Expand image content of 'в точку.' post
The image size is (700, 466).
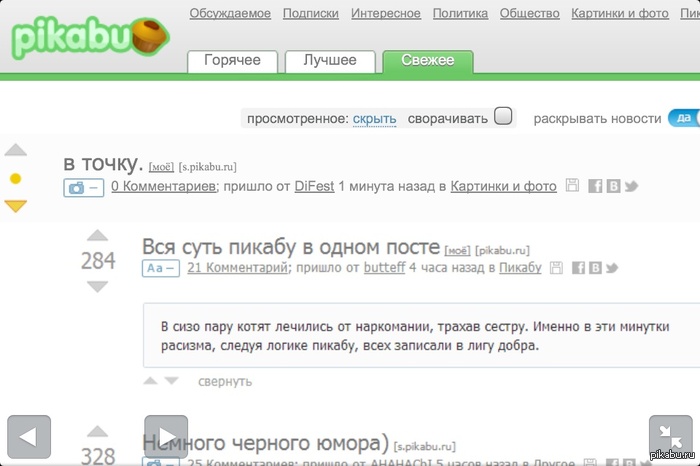[x=83, y=187]
